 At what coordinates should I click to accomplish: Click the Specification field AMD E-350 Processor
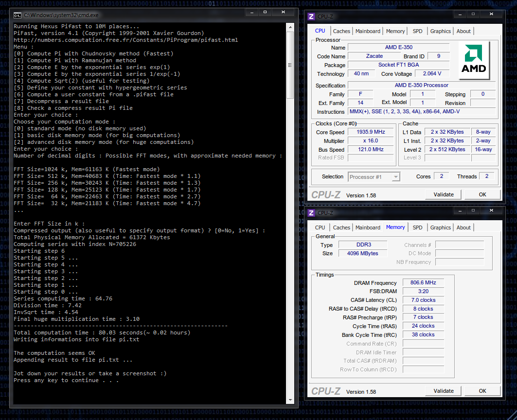pos(421,85)
